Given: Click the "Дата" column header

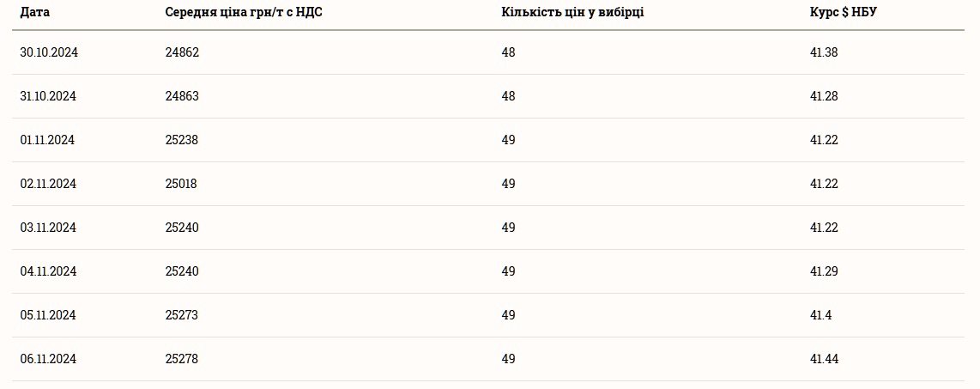Looking at the screenshot, I should pos(34,12).
